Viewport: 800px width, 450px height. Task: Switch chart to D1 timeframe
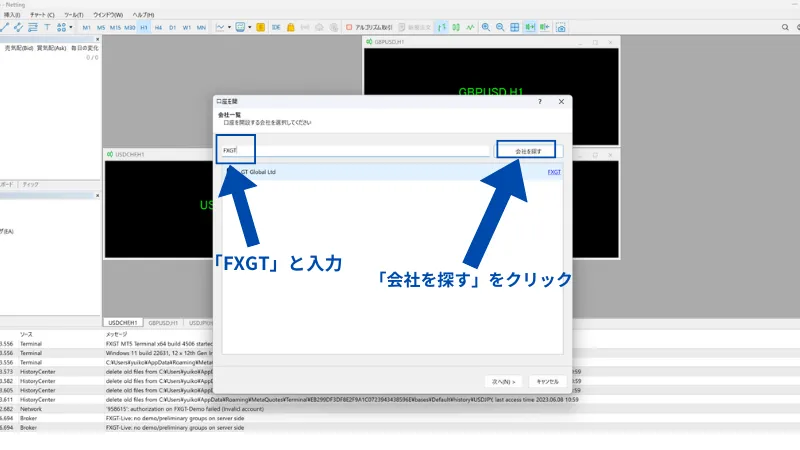click(172, 28)
